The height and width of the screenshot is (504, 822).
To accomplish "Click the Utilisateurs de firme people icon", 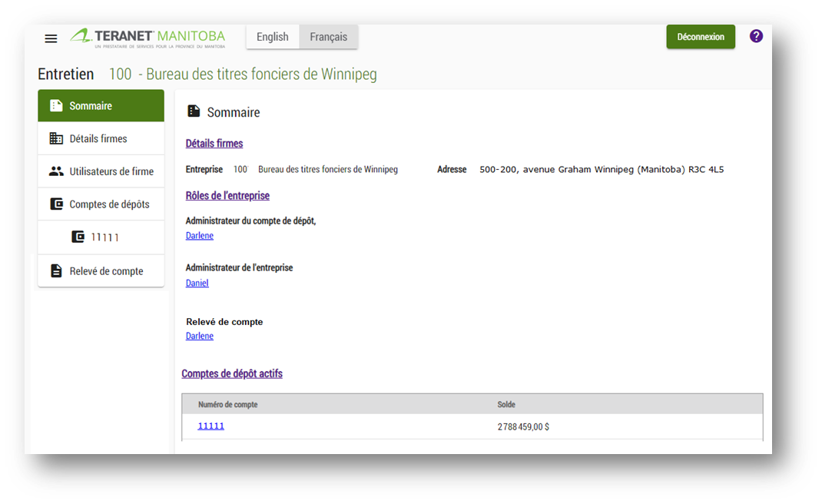I will click(56, 171).
